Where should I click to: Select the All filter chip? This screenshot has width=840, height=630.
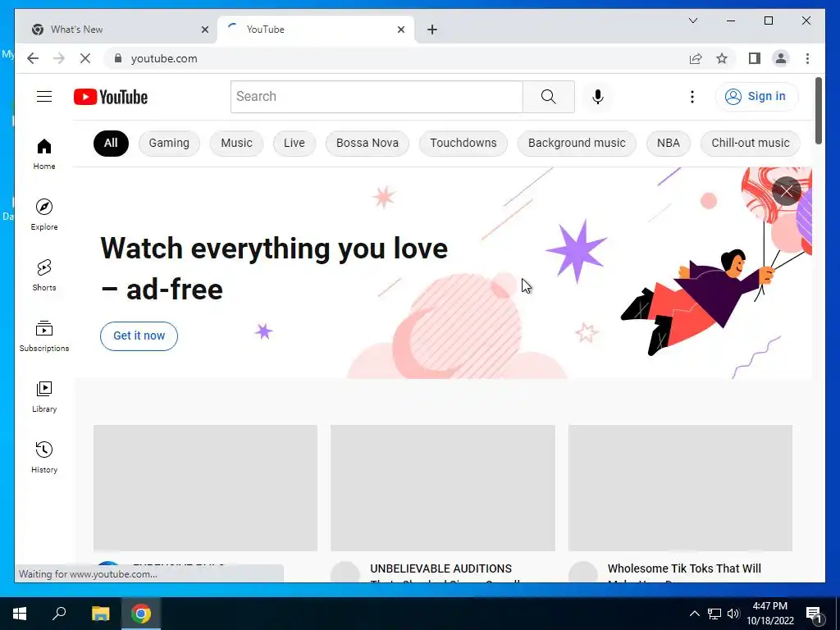(111, 143)
